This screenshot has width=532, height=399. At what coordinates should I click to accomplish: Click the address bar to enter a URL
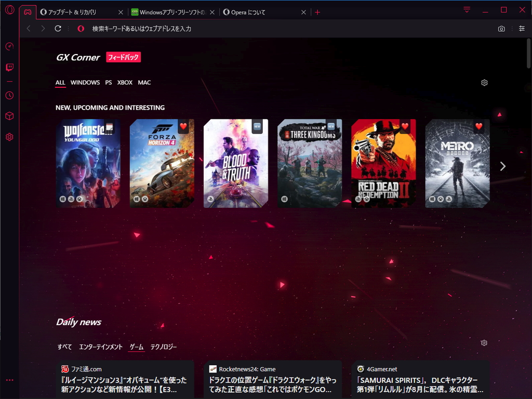pyautogui.click(x=208, y=29)
